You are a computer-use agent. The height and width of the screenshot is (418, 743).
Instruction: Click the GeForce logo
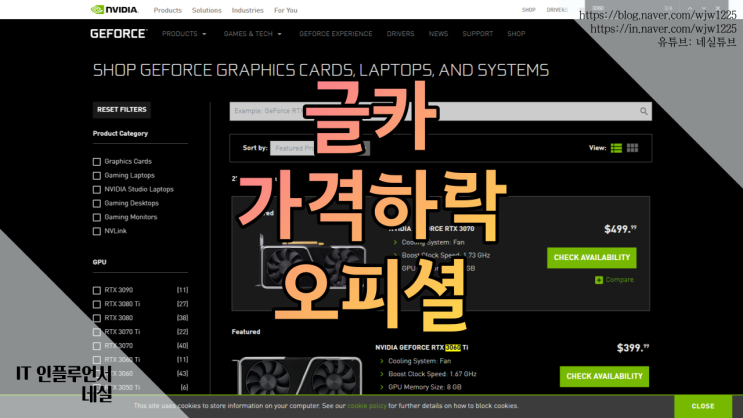coord(118,34)
